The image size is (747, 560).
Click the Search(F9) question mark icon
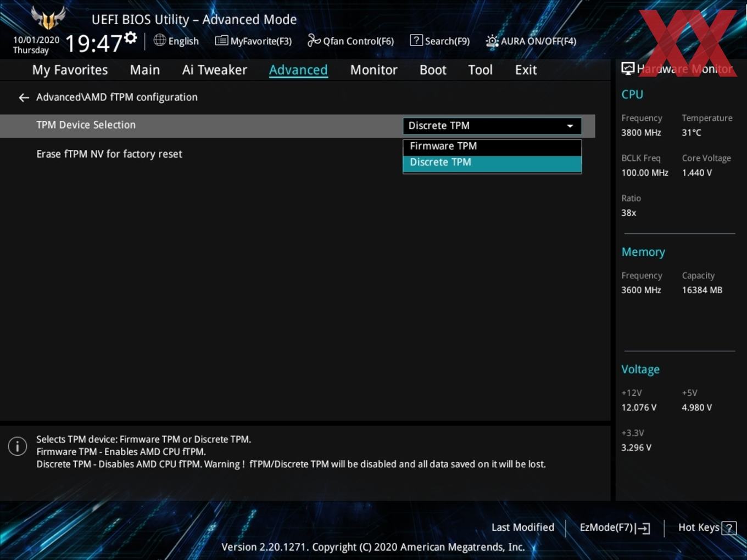point(416,40)
